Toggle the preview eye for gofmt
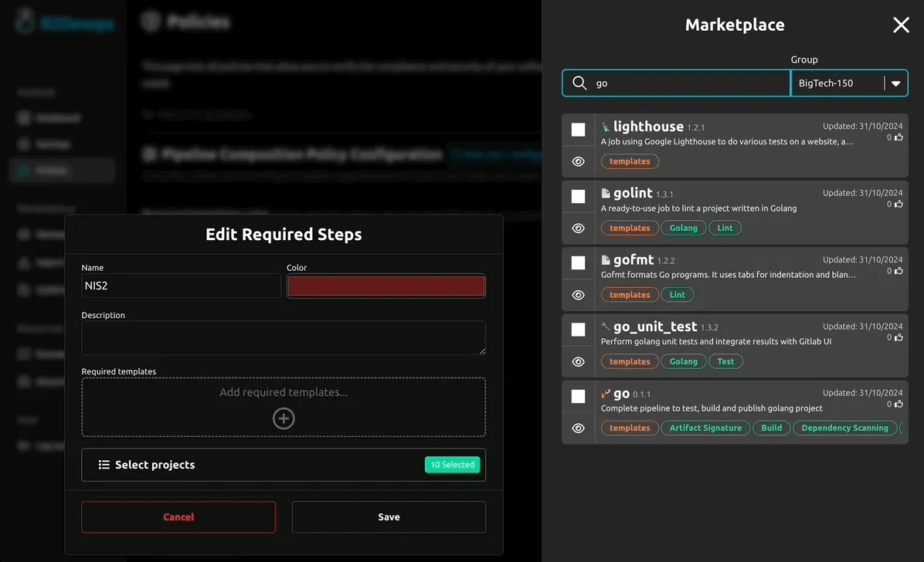This screenshot has width=924, height=562. coord(578,294)
